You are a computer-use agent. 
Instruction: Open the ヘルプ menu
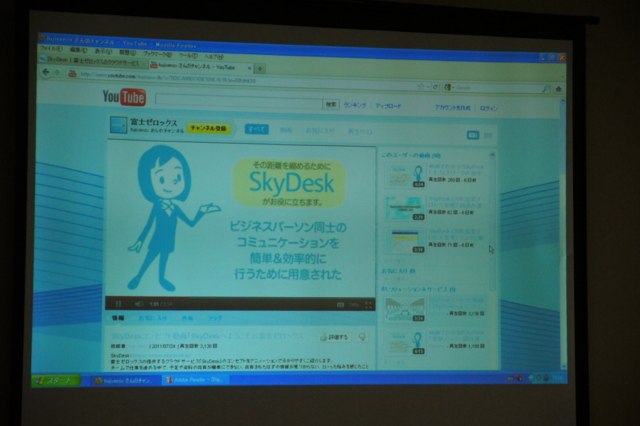pyautogui.click(x=214, y=57)
